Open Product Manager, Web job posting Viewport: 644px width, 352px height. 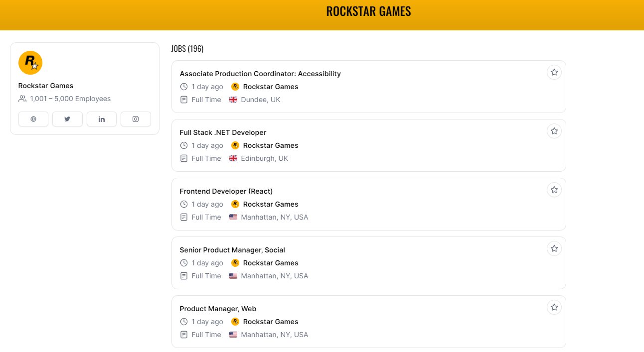[218, 309]
